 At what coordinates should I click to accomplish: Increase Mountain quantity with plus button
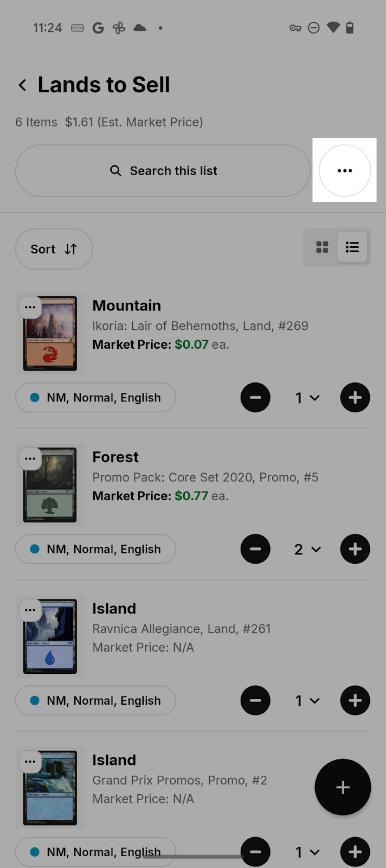coord(355,398)
